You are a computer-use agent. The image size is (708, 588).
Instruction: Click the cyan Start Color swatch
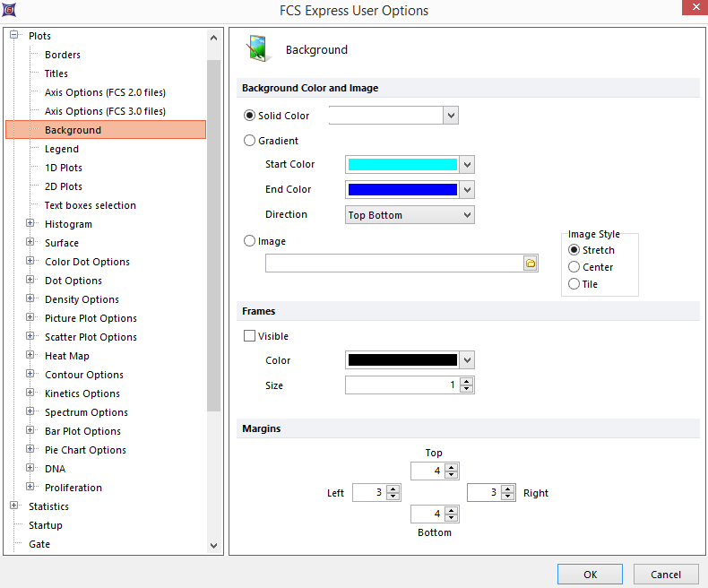pyautogui.click(x=402, y=165)
